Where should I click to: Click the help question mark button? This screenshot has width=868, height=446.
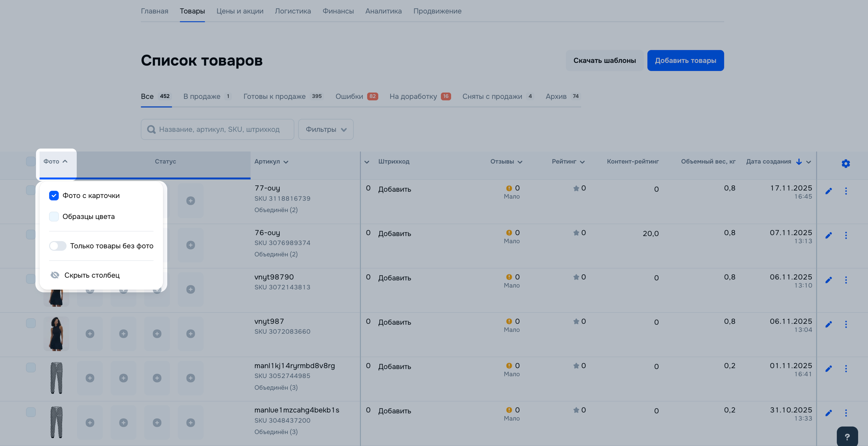847,437
